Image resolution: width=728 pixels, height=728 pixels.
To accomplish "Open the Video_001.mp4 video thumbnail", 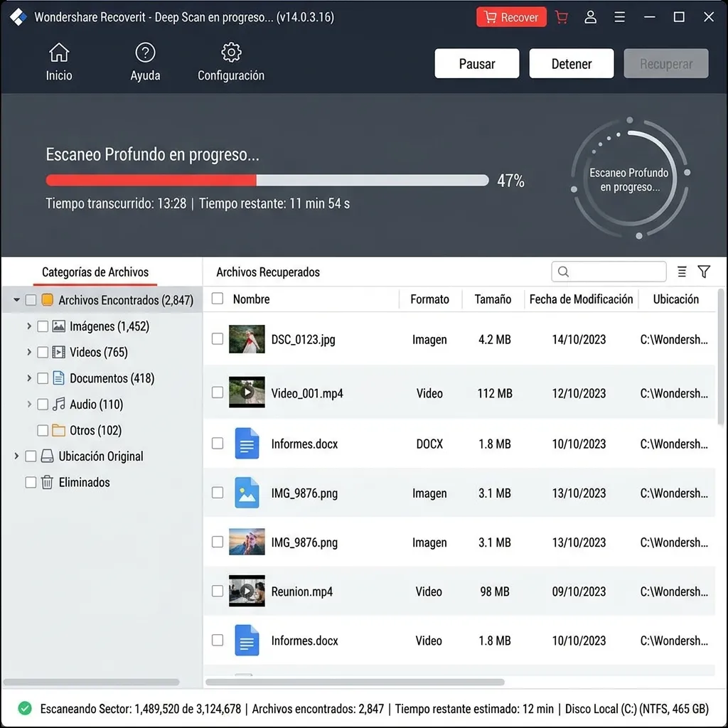I will pyautogui.click(x=247, y=392).
